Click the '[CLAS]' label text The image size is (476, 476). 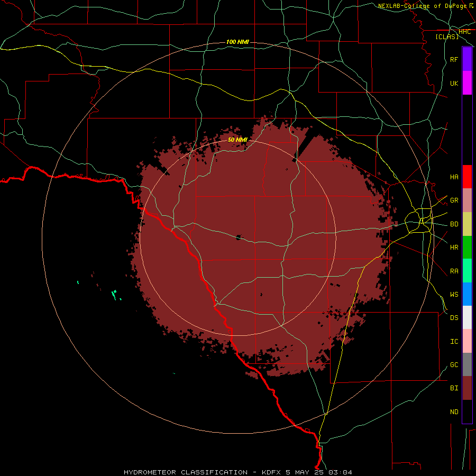pyautogui.click(x=447, y=36)
